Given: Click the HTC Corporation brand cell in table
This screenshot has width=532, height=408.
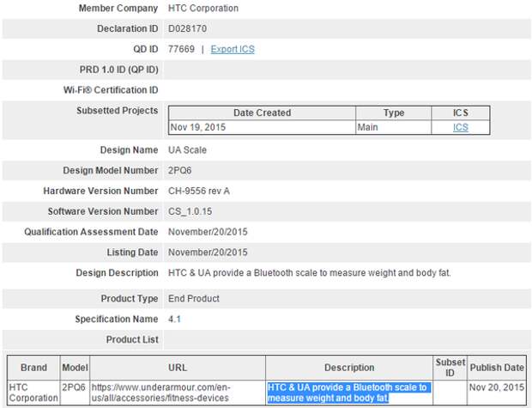Looking at the screenshot, I should click(33, 393).
